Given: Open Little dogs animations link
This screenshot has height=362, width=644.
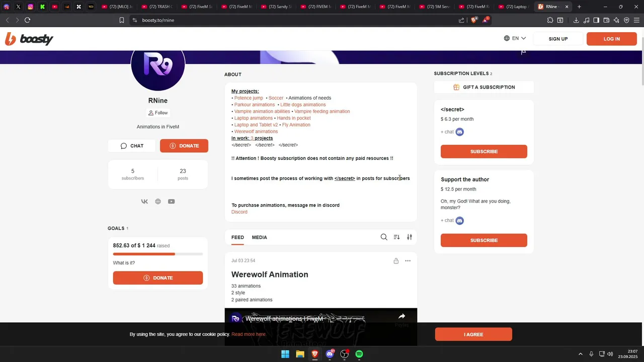Looking at the screenshot, I should click(303, 105).
